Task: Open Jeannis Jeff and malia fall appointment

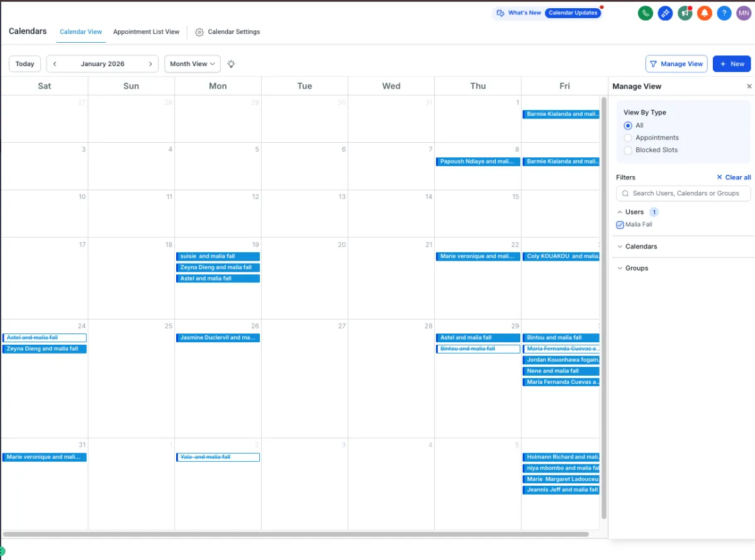Action: click(561, 490)
